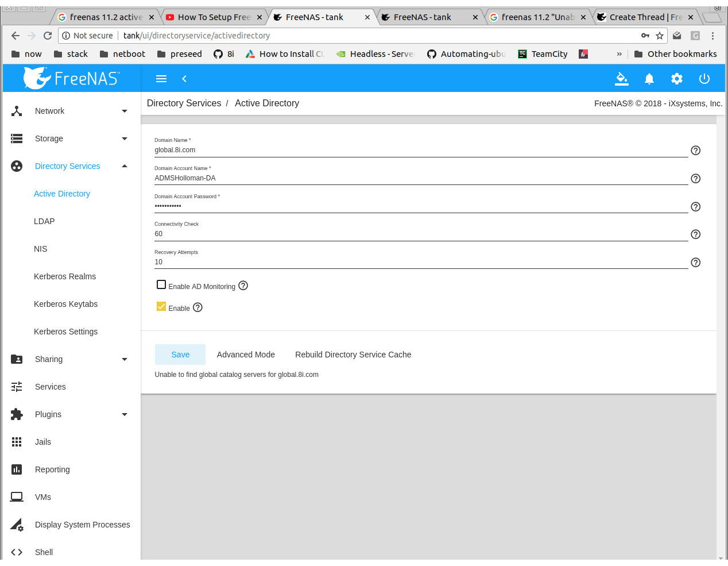Viewport: 728px width, 566px height.
Task: Open Kerberos Keytabs in the sidebar
Action: [65, 304]
